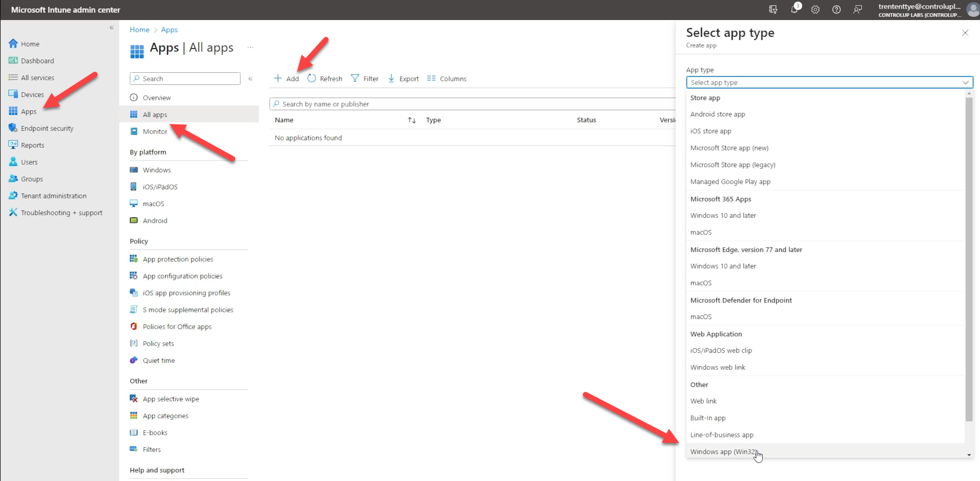
Task: Click Search by name or publisher field
Action: (x=473, y=104)
